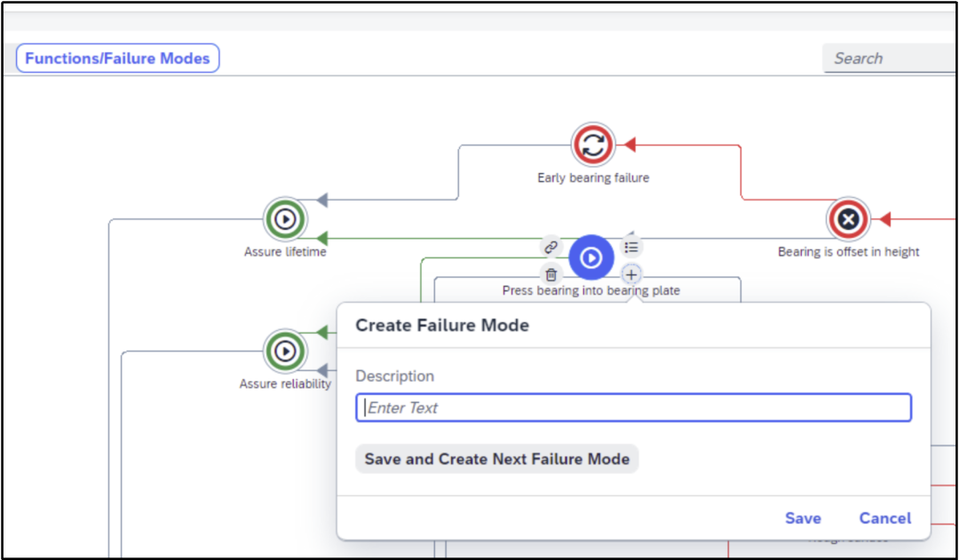959x560 pixels.
Task: Click the Create Failure Mode dialog title
Action: pyautogui.click(x=442, y=326)
